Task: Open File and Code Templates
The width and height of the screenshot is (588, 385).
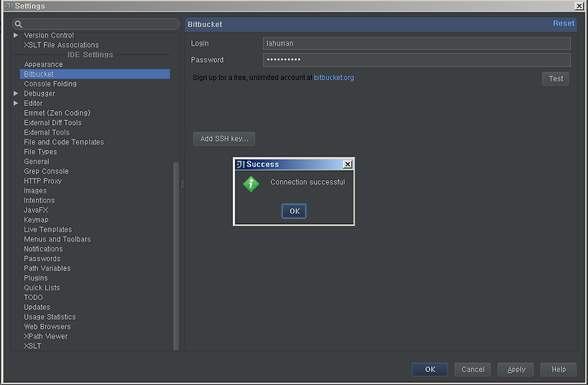Action: (65, 142)
